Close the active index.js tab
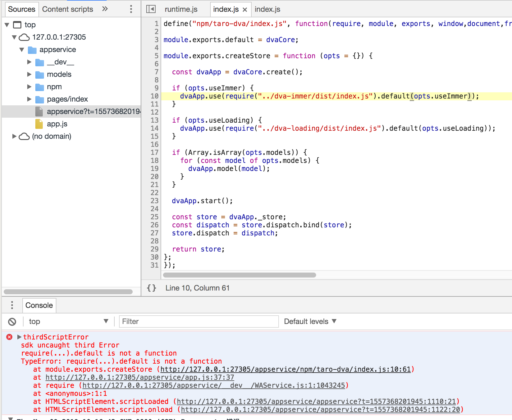 click(245, 10)
